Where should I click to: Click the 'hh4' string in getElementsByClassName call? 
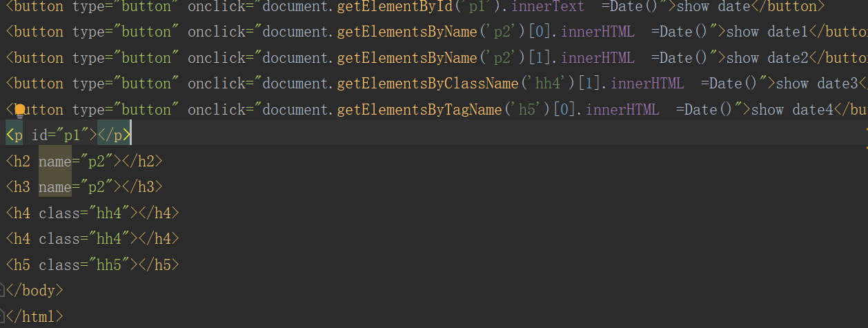coord(549,84)
